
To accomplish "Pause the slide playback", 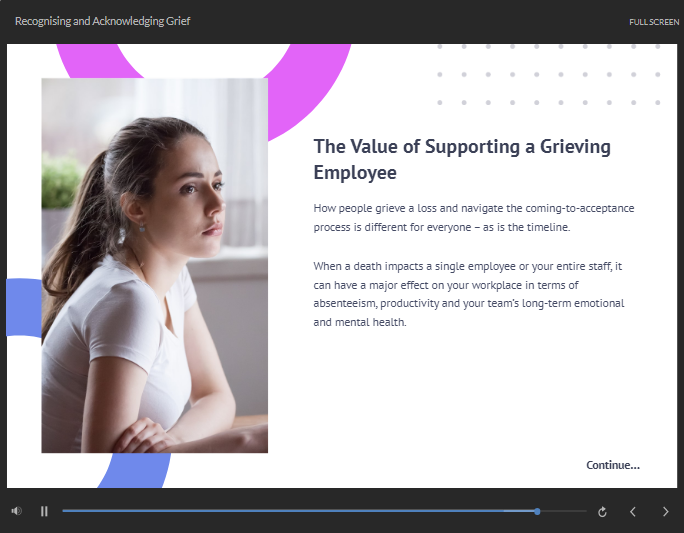I will click(44, 511).
